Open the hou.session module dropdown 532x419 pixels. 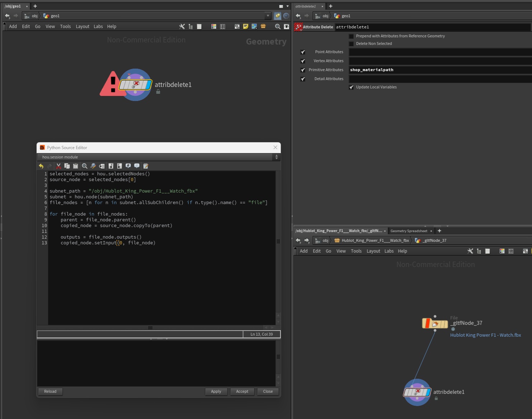tap(158, 157)
